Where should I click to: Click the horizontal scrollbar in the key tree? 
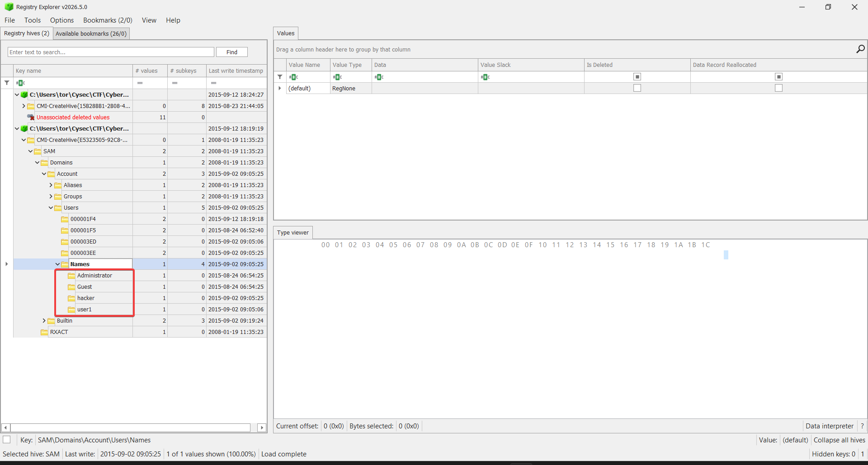tap(130, 427)
